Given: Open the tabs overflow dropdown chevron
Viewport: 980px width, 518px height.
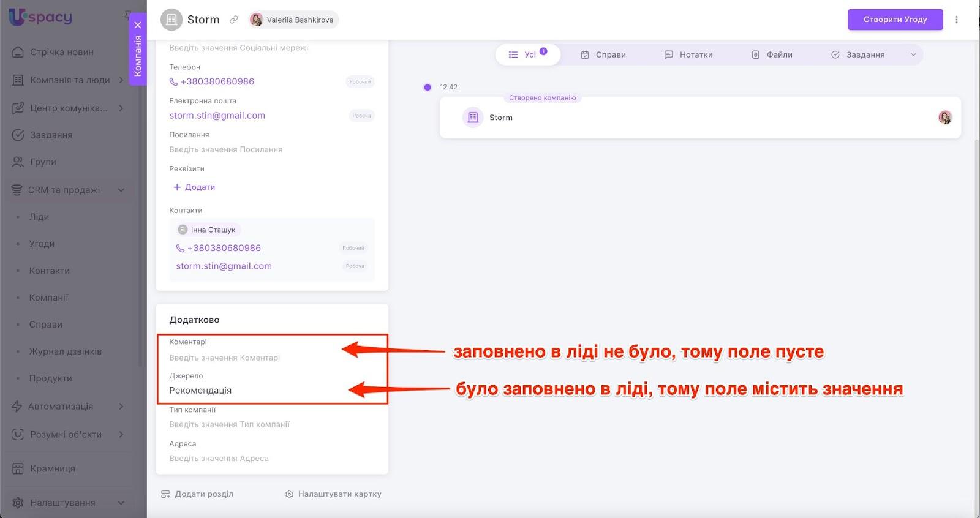Looking at the screenshot, I should [913, 54].
